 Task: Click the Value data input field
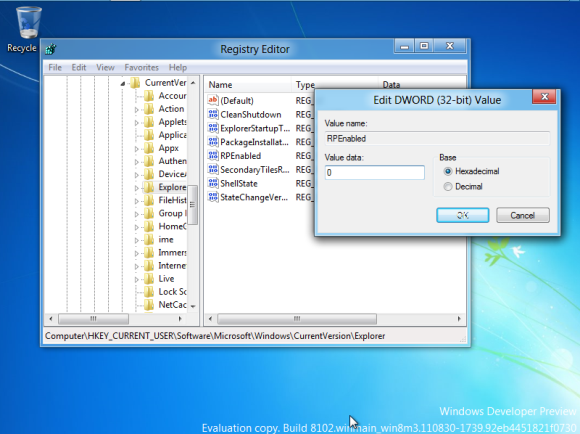[x=375, y=172]
